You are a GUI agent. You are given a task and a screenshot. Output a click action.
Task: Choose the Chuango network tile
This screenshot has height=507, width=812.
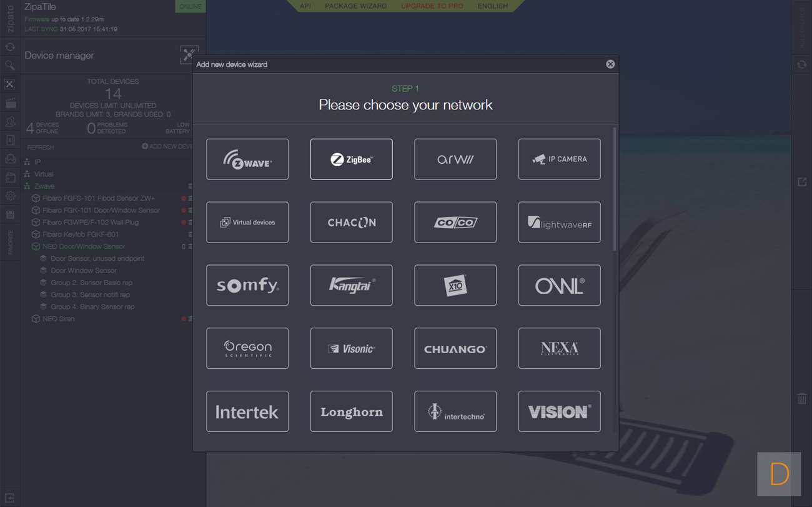point(455,348)
